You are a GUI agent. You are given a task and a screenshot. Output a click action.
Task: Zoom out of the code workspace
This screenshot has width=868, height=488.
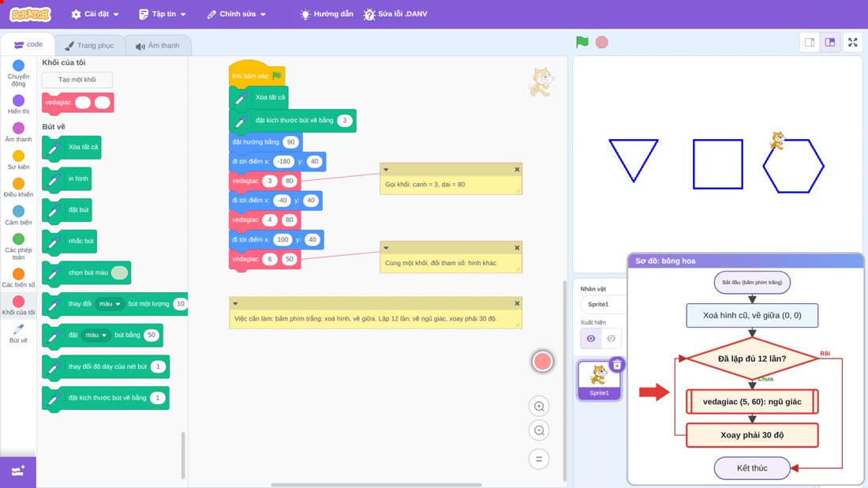pyautogui.click(x=539, y=430)
